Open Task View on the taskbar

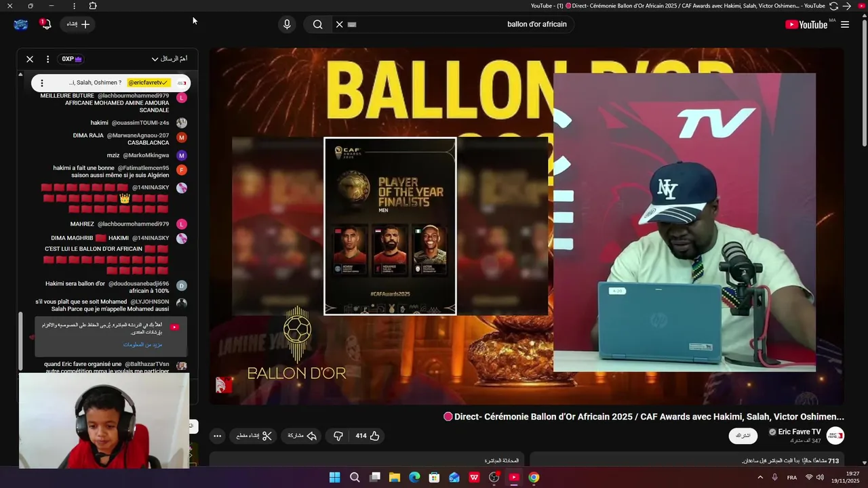point(374,477)
